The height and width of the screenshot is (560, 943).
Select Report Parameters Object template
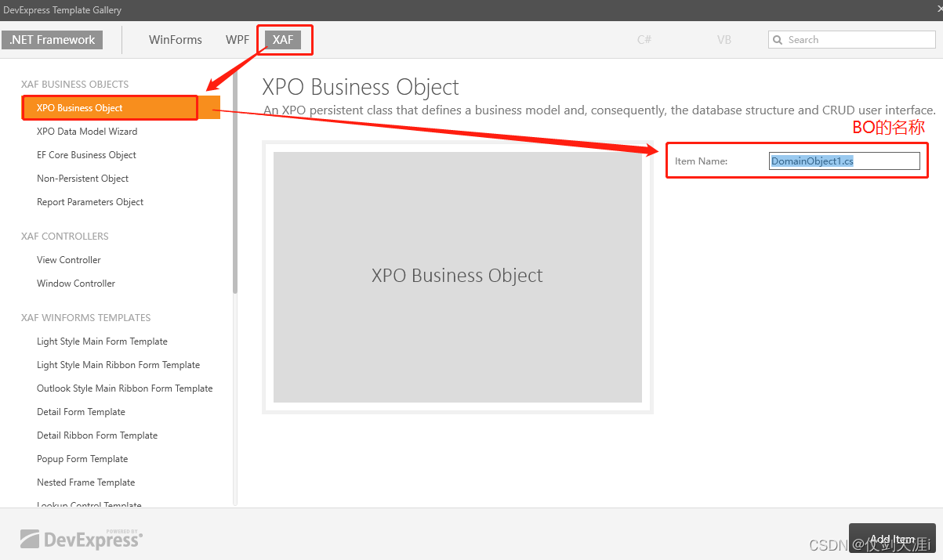[x=90, y=202]
